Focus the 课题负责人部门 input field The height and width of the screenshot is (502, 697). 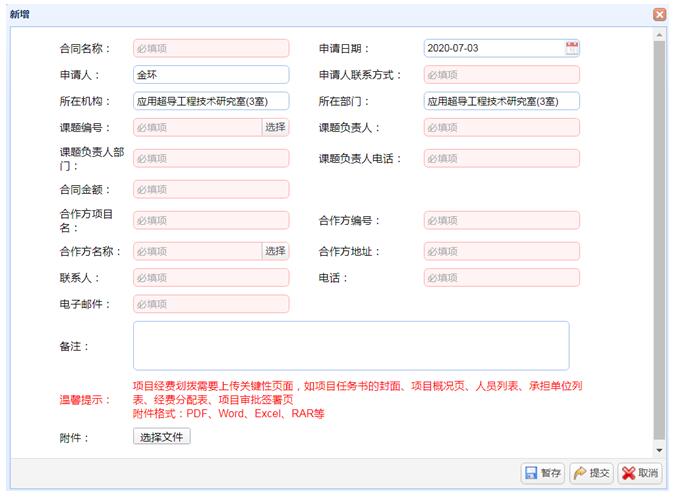pos(211,158)
